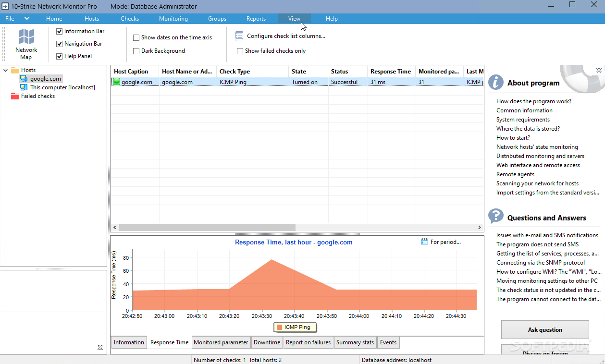Click the Hosts folder icon

tap(15, 70)
